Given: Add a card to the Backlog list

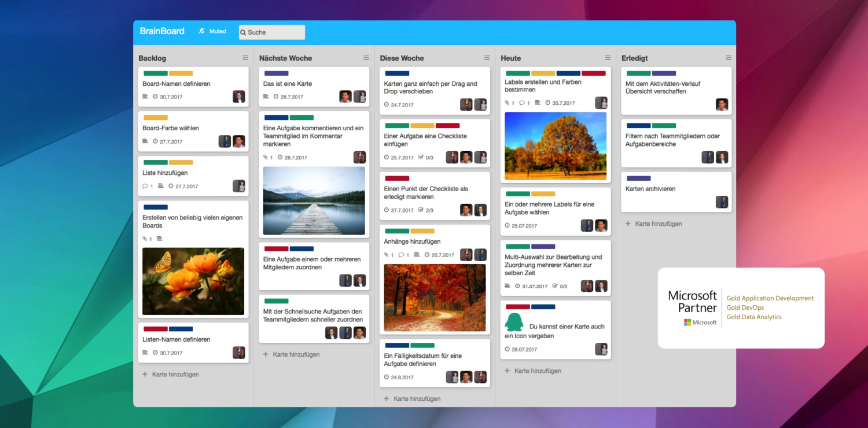Looking at the screenshot, I should [x=171, y=375].
